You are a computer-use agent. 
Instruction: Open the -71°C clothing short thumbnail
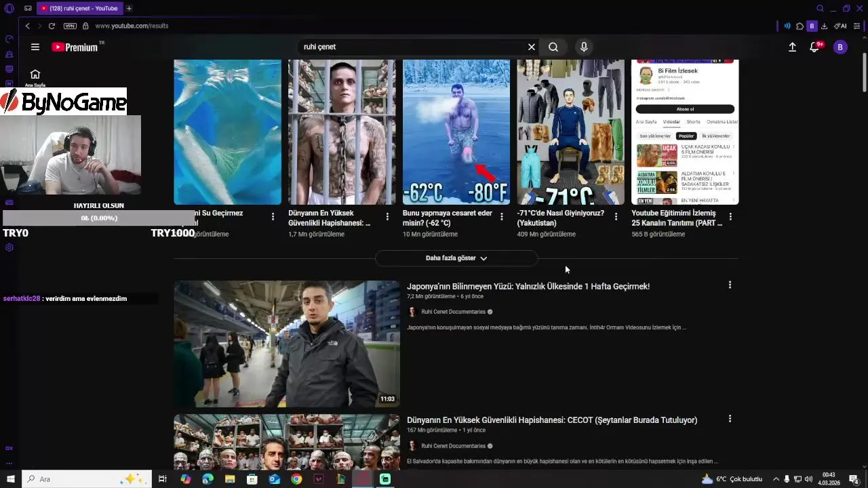click(x=570, y=132)
